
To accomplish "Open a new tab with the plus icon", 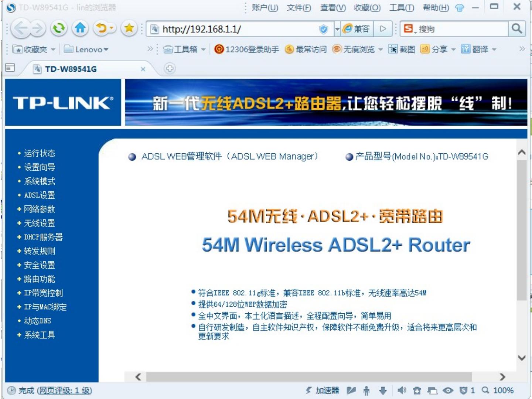I will (x=170, y=68).
